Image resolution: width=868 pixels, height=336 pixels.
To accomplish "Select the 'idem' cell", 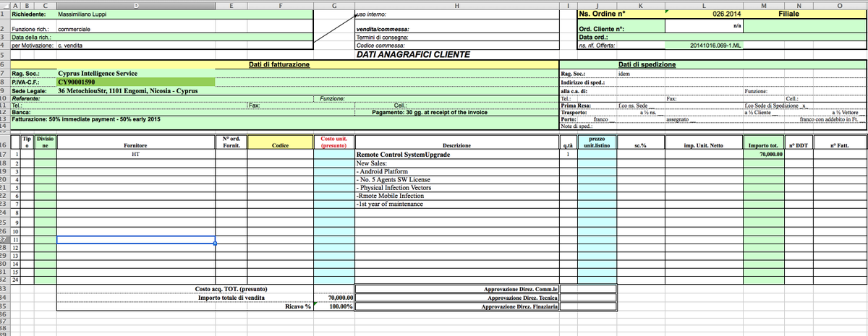I will pos(640,74).
